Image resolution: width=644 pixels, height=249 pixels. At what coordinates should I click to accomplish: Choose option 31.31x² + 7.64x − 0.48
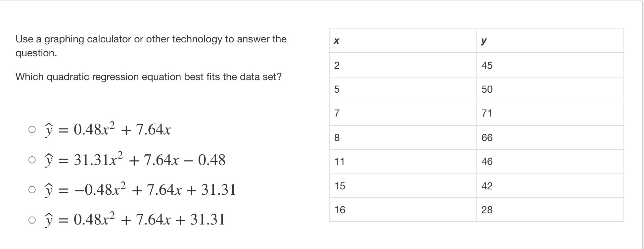[32, 160]
